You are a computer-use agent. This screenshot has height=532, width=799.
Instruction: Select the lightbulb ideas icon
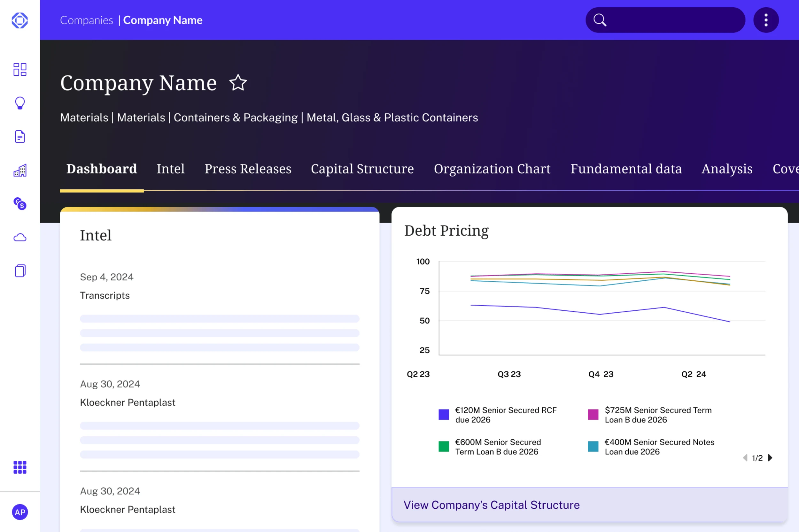pyautogui.click(x=20, y=103)
